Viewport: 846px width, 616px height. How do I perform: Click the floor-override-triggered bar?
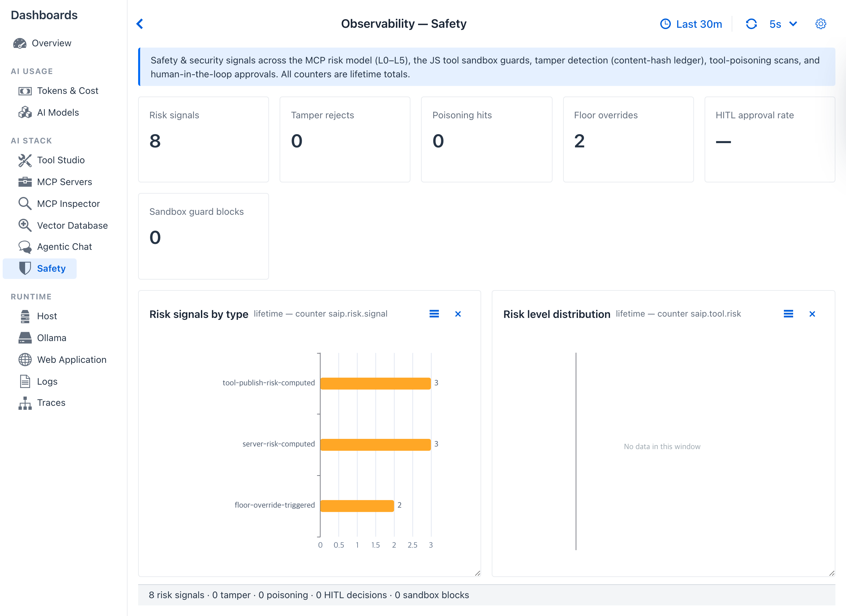pos(357,506)
